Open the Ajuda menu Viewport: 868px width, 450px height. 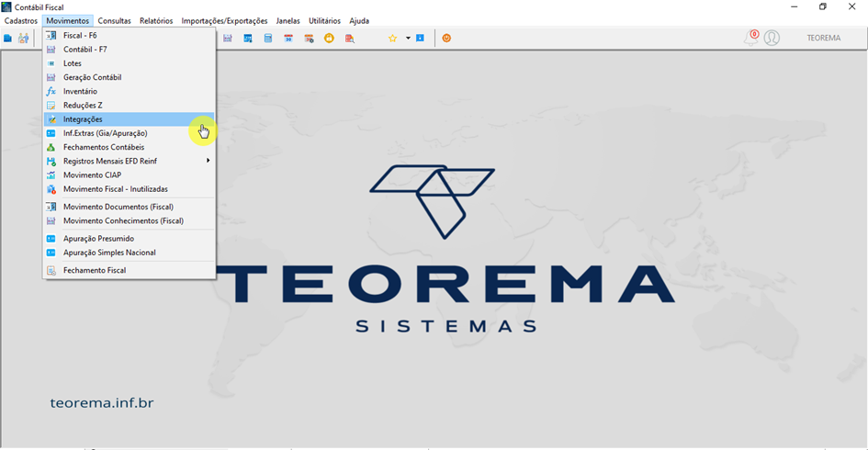(x=359, y=20)
